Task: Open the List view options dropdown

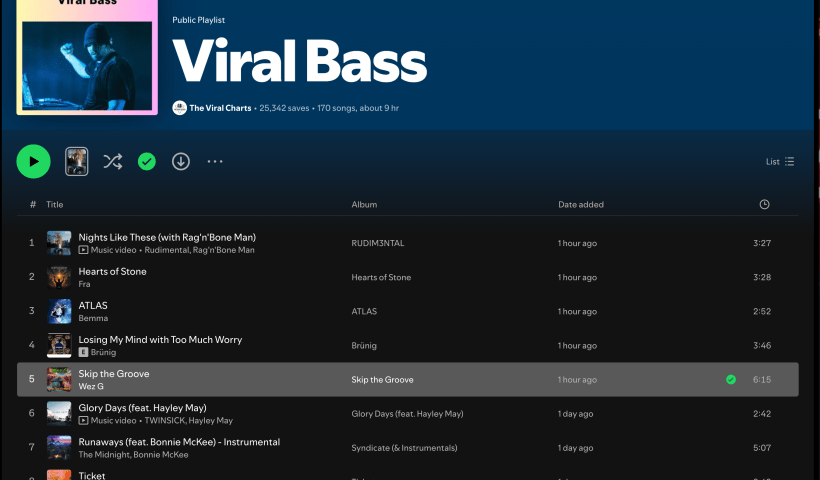Action: pyautogui.click(x=780, y=162)
